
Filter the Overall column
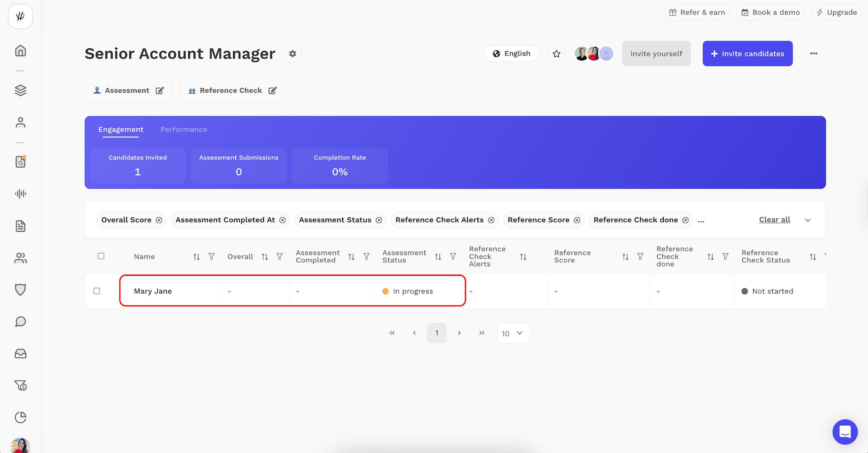280,256
